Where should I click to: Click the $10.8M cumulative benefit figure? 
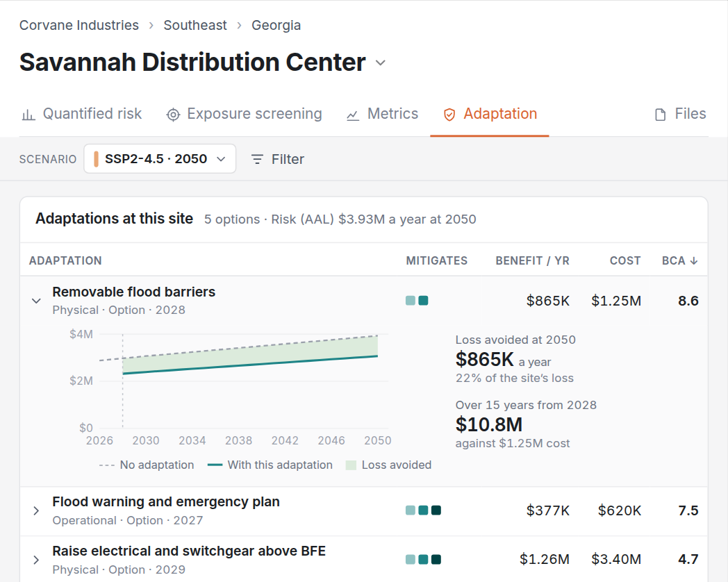489,424
